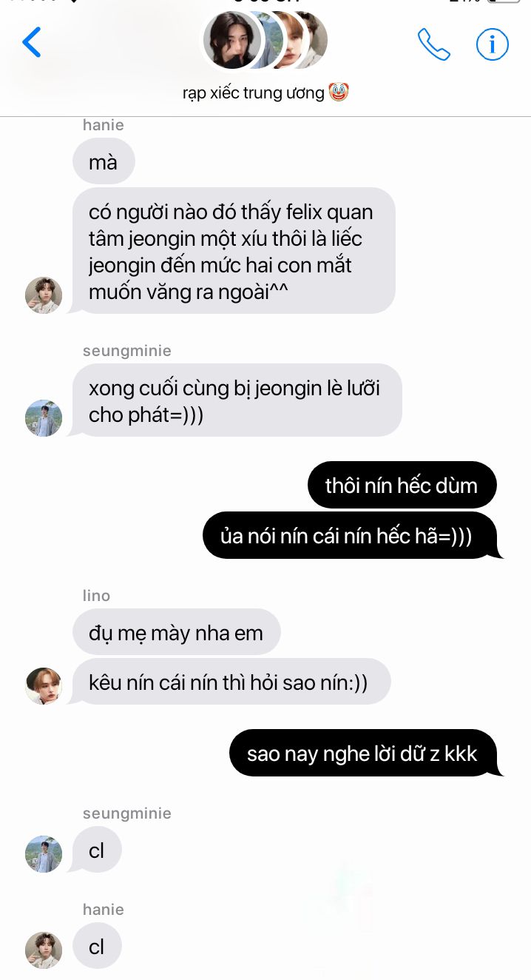
Task: Select "kêu nín cái nín thì hỏi" bubble
Action: pos(231,682)
